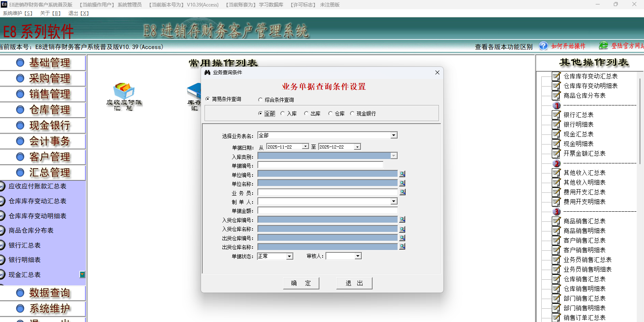
Task: Click the search icon next to 入货仓库编号
Action: point(402,219)
